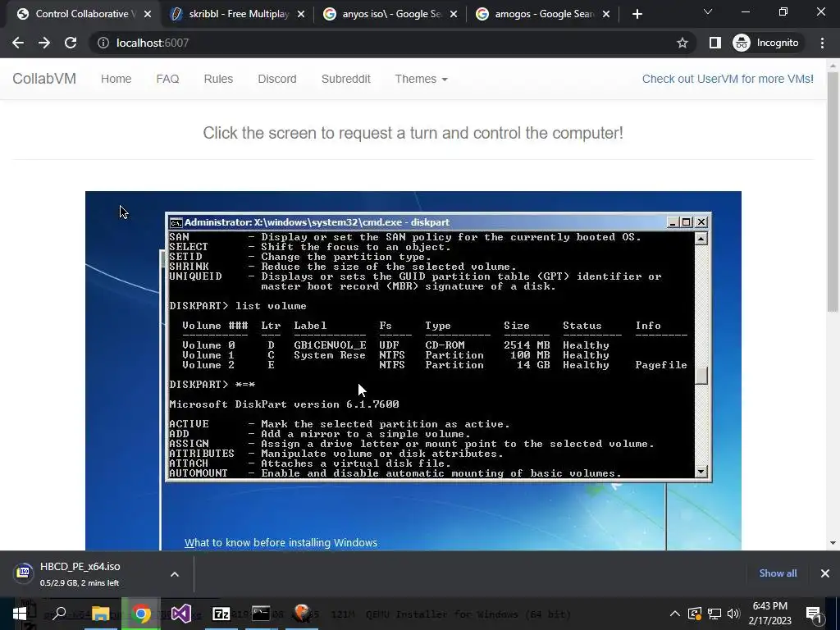Open the notification center icon
The width and height of the screenshot is (840, 630).
[x=814, y=614]
